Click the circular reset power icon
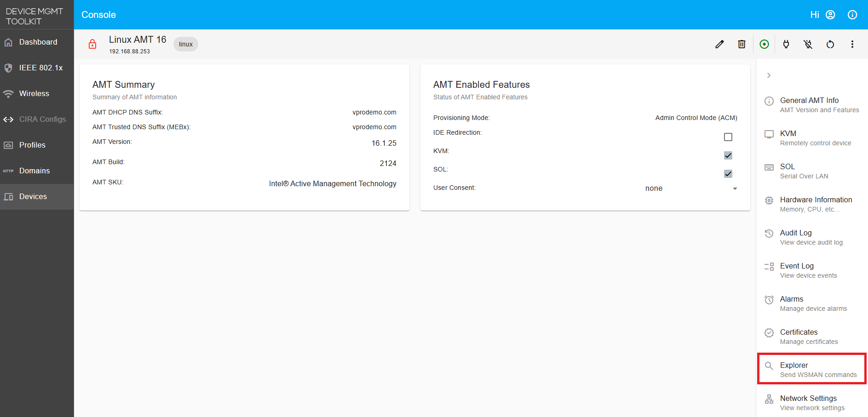Viewport: 868px width, 417px height. (x=830, y=44)
